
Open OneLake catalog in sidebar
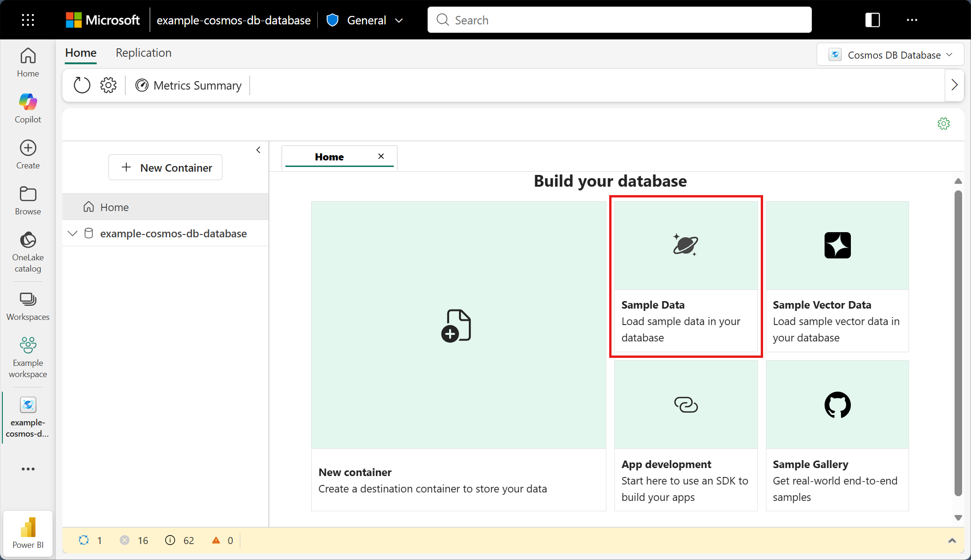28,251
